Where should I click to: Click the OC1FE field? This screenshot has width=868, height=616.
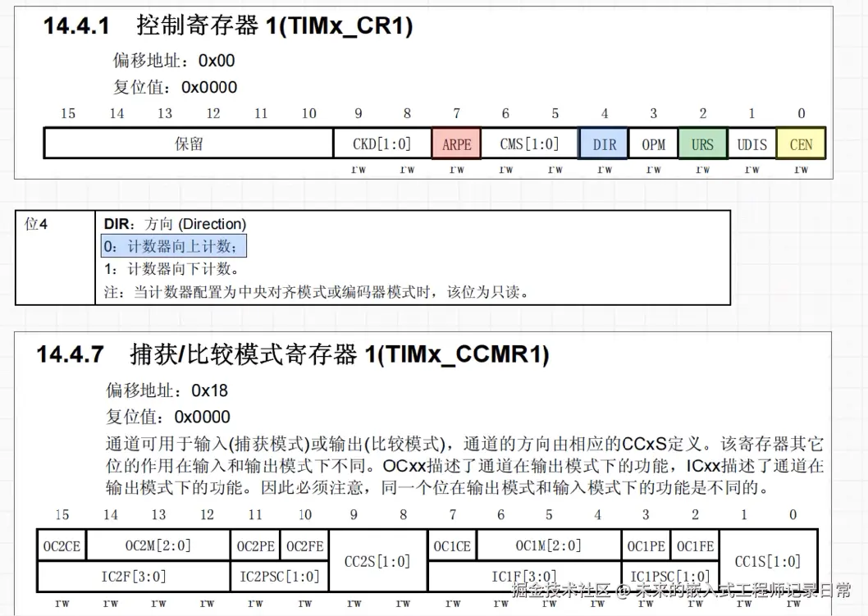[695, 545]
